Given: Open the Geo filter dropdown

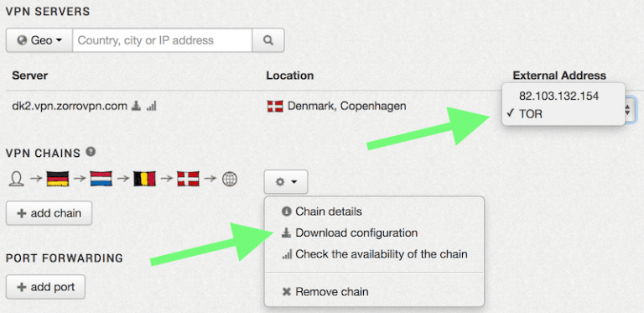Looking at the screenshot, I should click(x=39, y=40).
